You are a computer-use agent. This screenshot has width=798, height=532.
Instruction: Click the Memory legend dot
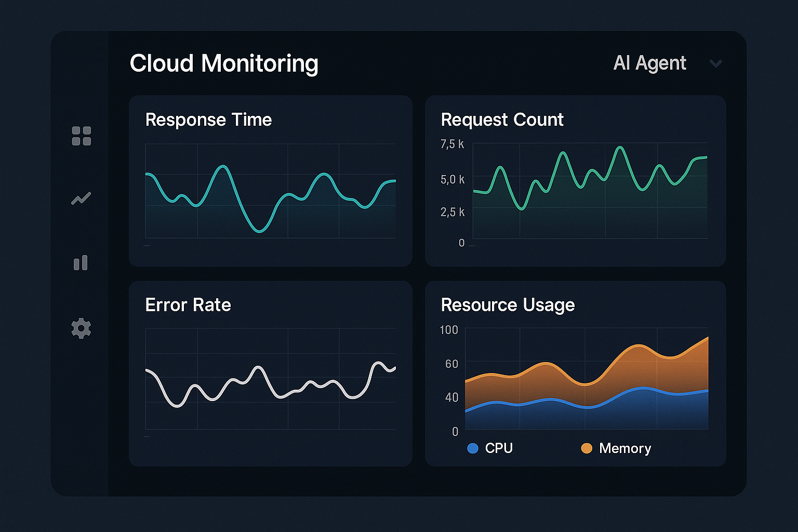[x=587, y=448]
